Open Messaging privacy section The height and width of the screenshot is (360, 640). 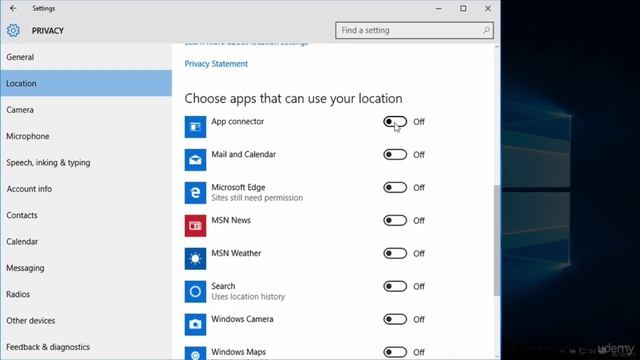(x=86, y=268)
